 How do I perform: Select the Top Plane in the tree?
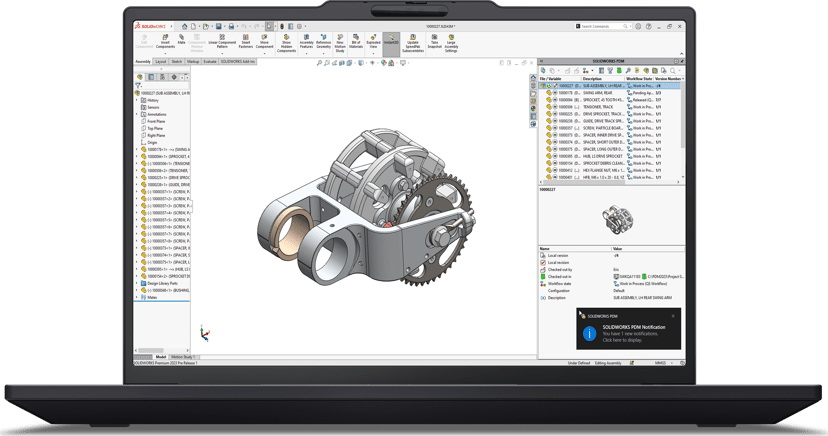pyautogui.click(x=152, y=128)
